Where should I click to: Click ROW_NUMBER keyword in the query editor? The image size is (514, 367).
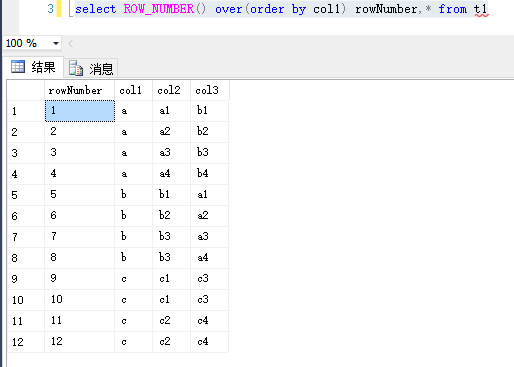click(159, 9)
